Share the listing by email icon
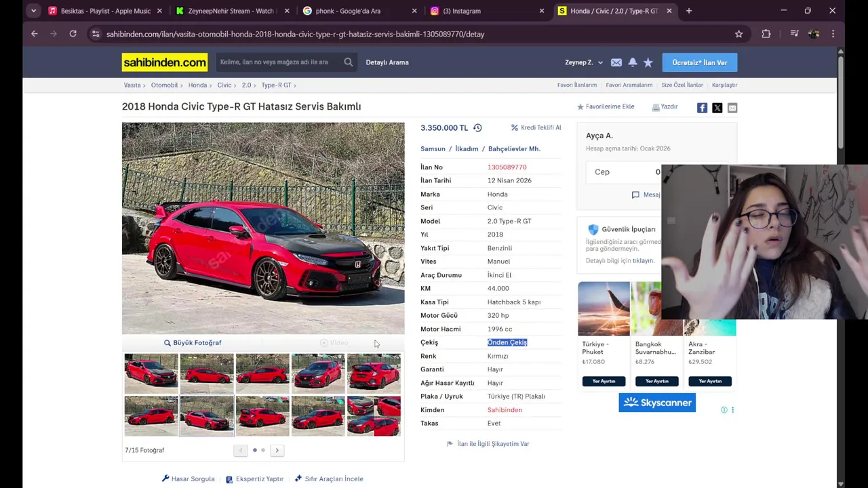The width and height of the screenshot is (868, 488). tap(732, 108)
